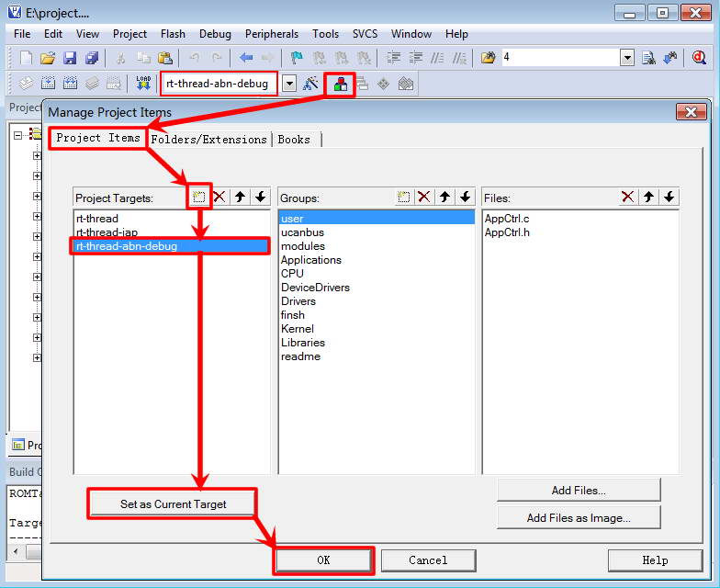This screenshot has height=588, width=720.
Task: Click the Manage Project Items toolbar icon
Action: click(x=341, y=84)
